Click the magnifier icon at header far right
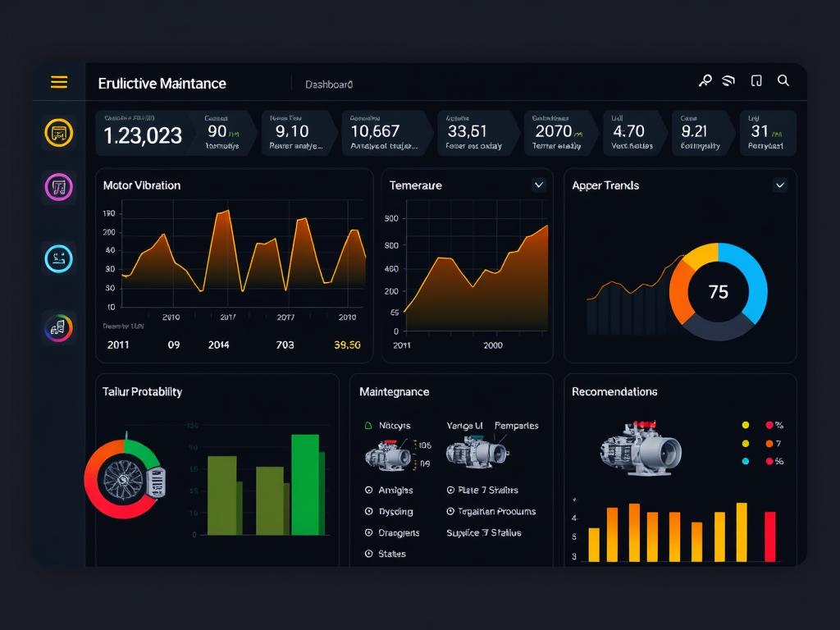The width and height of the screenshot is (840, 630). [x=783, y=80]
